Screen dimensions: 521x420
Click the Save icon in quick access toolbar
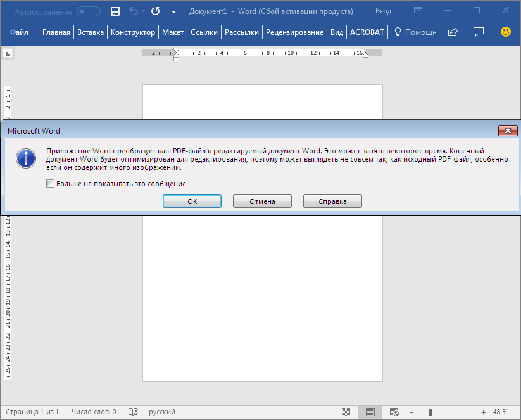pyautogui.click(x=115, y=11)
